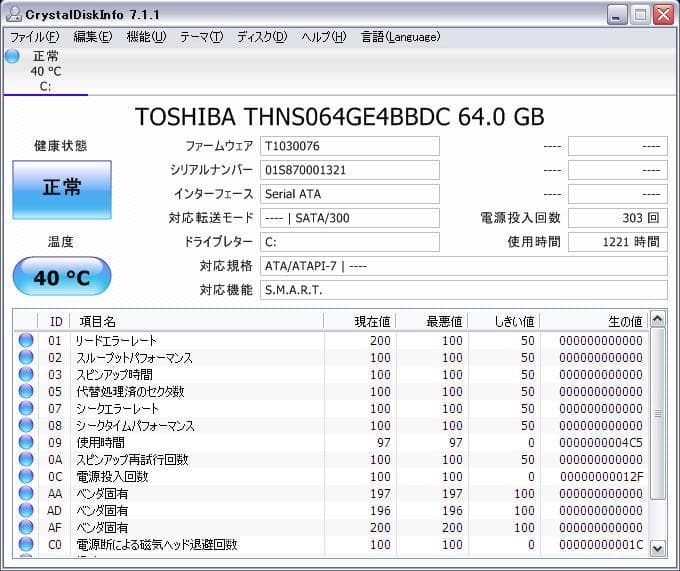Click the 正常 health status button
Screen dimensions: 680x571
point(62,189)
